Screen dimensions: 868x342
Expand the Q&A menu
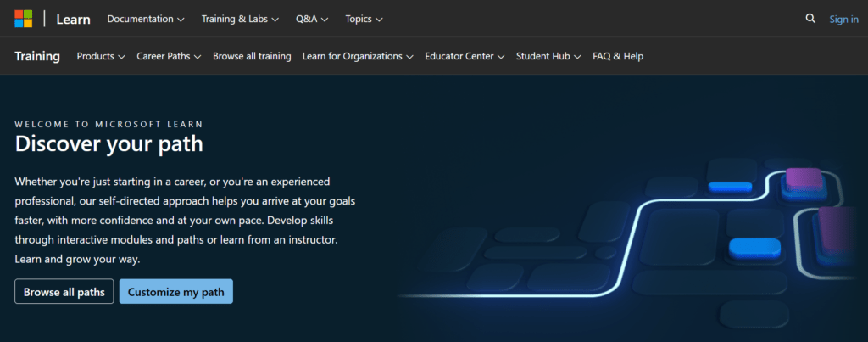pyautogui.click(x=312, y=19)
